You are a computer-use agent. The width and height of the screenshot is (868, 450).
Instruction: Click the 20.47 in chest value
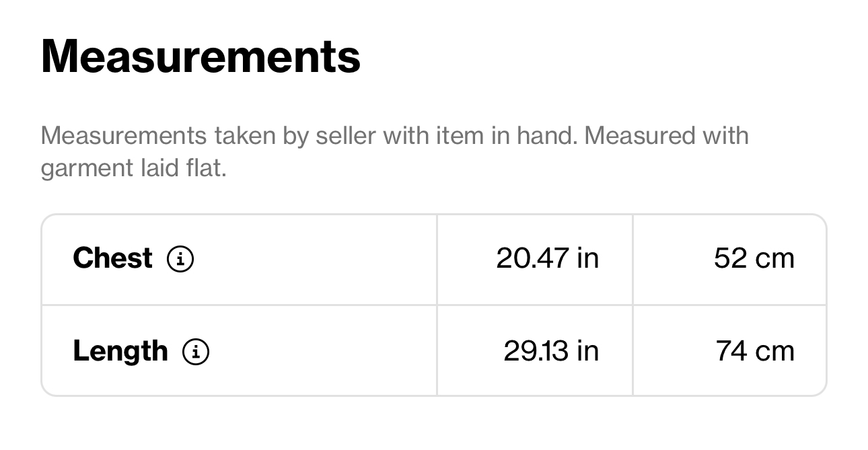pyautogui.click(x=548, y=258)
